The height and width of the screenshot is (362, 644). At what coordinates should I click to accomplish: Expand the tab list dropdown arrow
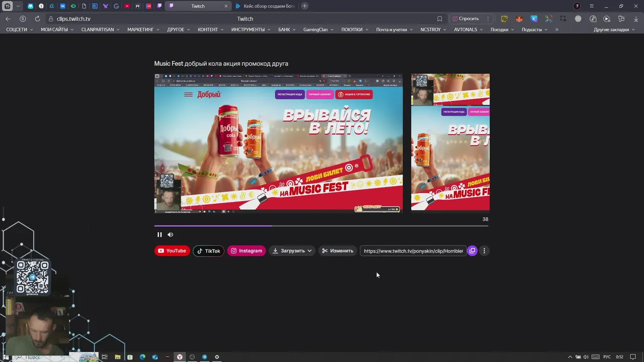coord(19,6)
